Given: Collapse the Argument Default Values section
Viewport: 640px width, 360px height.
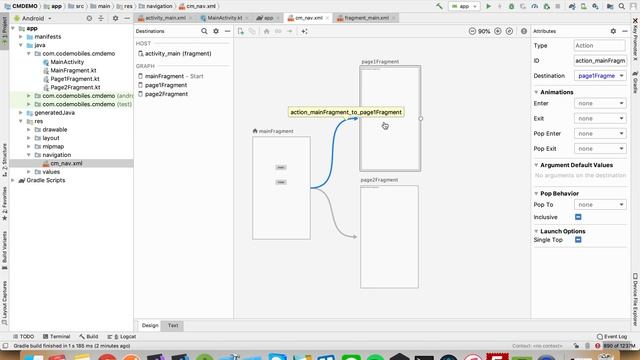Looking at the screenshot, I should click(536, 165).
